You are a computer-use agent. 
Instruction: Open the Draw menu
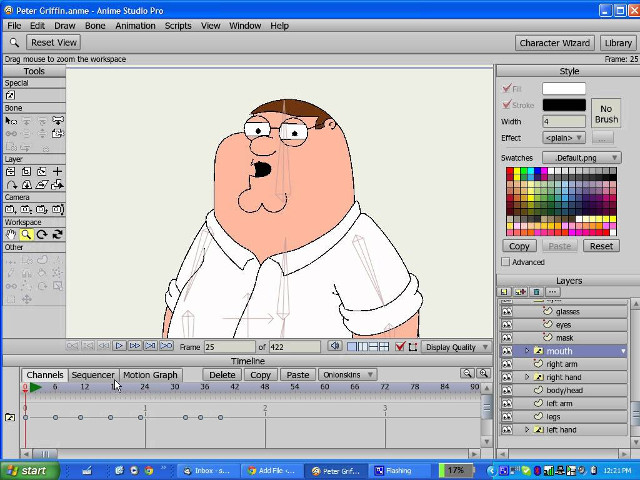pos(65,26)
